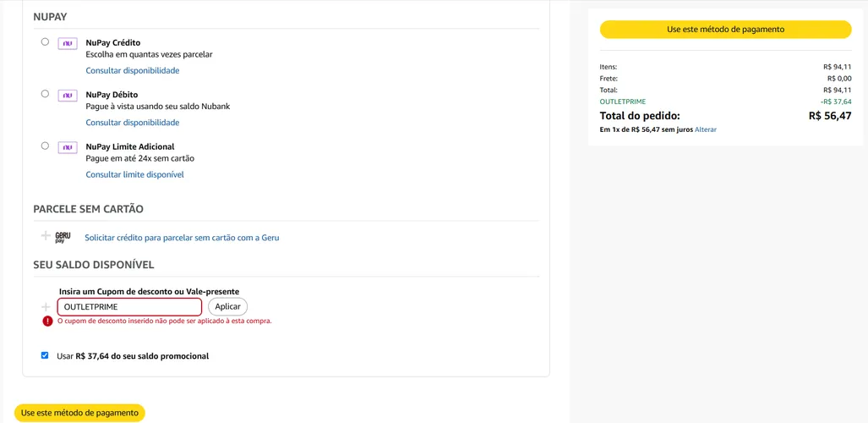This screenshot has width=868, height=423.
Task: Select the NuPay Crédito radio button
Action: tap(45, 41)
